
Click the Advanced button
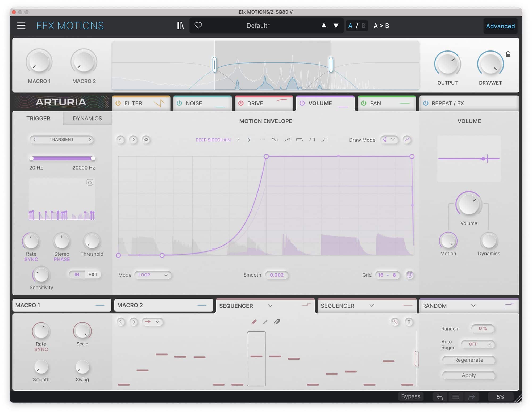tap(500, 26)
